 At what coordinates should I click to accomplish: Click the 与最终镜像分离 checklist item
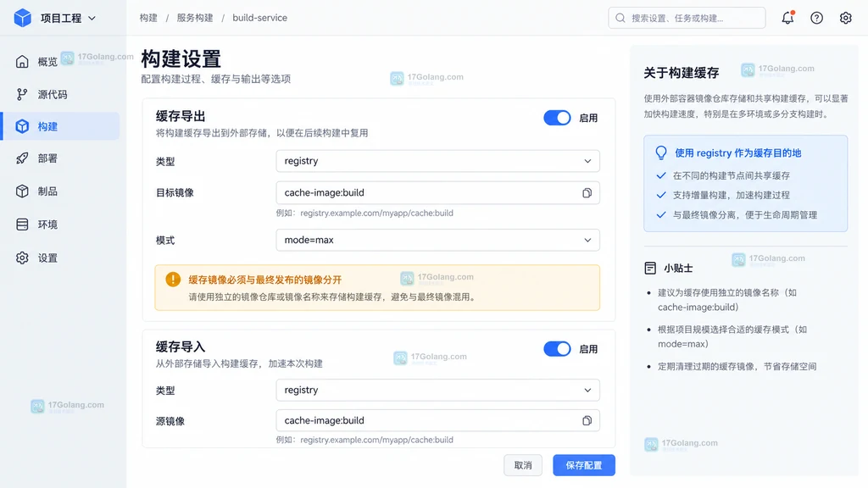coord(744,214)
